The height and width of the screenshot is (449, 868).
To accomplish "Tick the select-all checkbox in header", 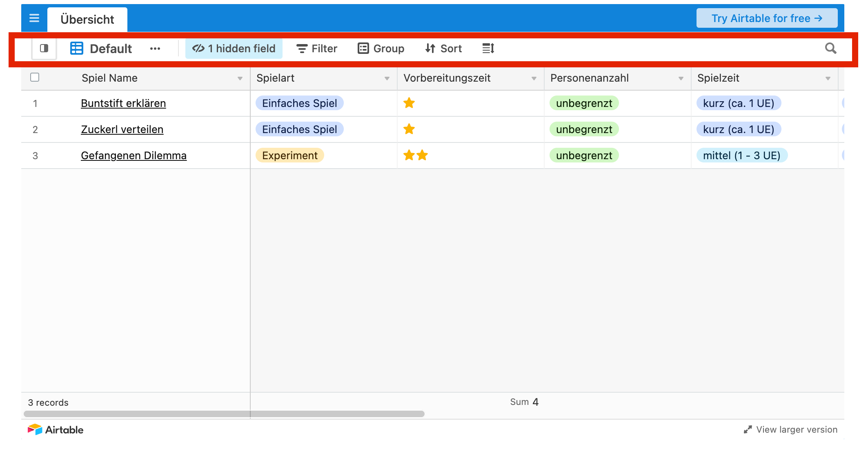I will 35,77.
